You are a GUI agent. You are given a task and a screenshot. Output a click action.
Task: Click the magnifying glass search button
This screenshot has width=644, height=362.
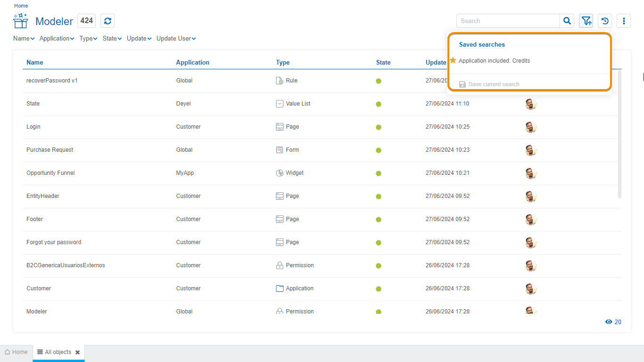pyautogui.click(x=567, y=21)
